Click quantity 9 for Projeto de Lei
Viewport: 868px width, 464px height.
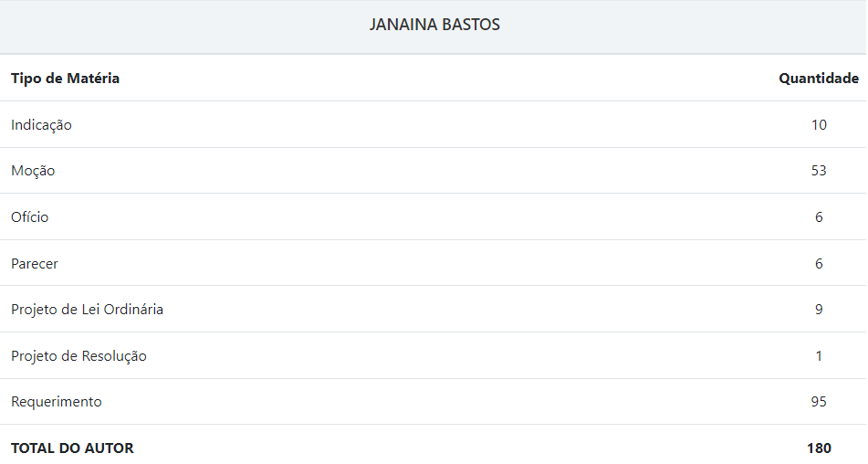818,310
